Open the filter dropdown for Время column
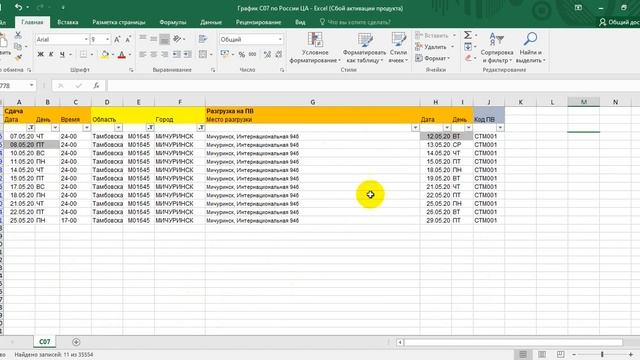This screenshot has width=640, height=360. click(x=87, y=128)
